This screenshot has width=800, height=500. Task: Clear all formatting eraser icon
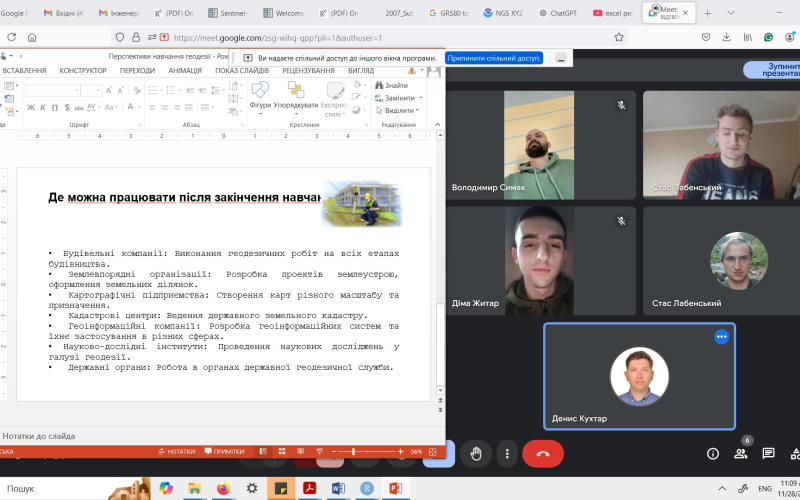(137, 90)
